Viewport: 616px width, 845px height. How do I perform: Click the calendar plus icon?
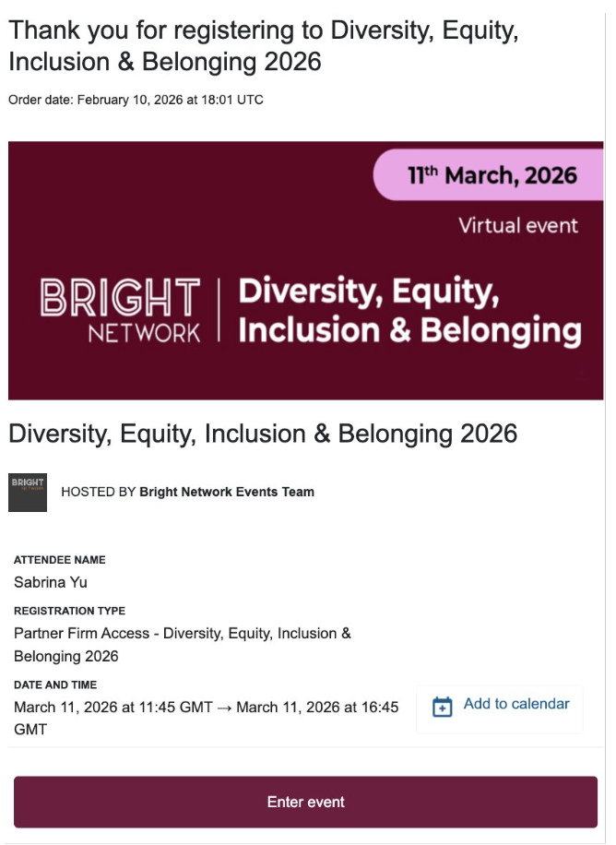pos(443,707)
